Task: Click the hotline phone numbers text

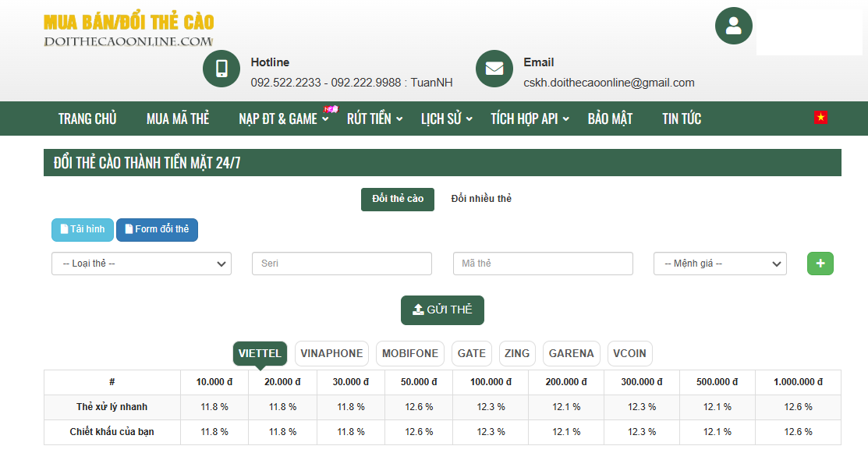Action: [352, 83]
